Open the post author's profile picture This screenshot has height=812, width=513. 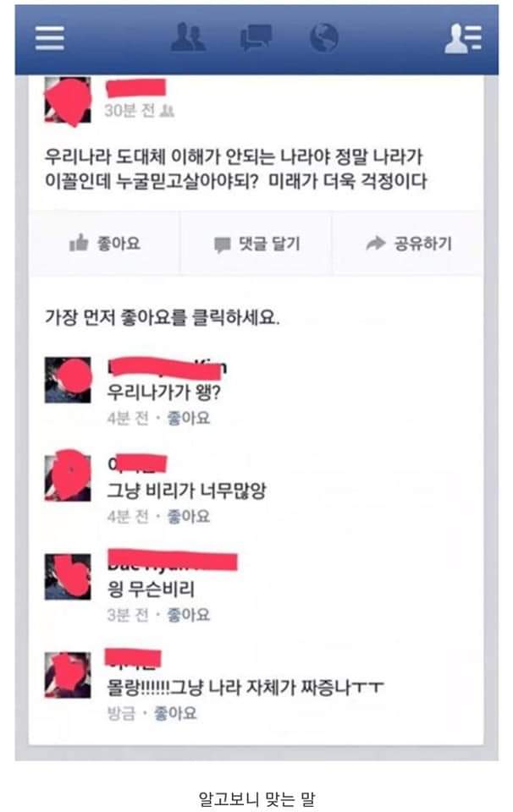[68, 101]
